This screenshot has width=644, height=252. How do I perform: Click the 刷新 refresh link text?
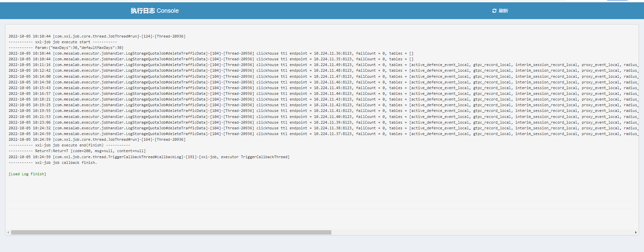click(503, 11)
